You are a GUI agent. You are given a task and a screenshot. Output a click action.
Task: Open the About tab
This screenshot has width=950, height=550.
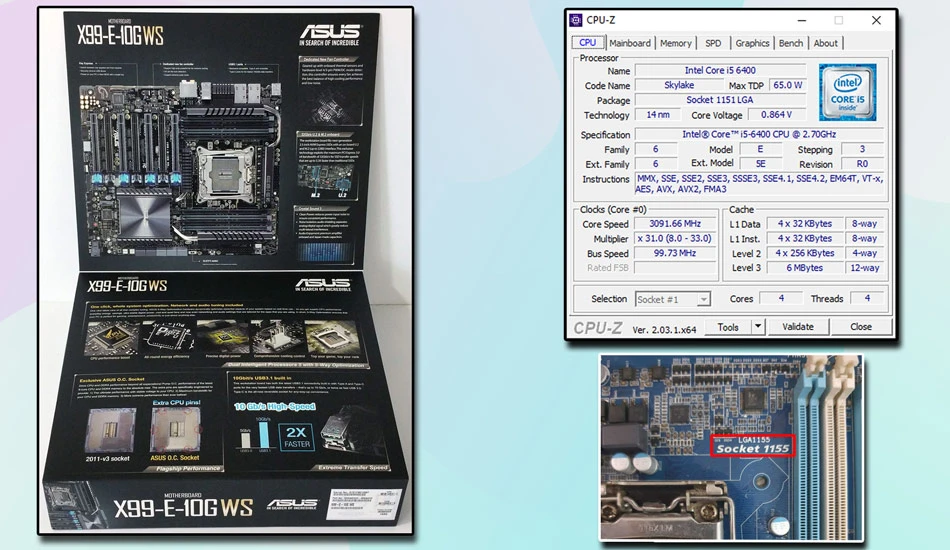[825, 43]
